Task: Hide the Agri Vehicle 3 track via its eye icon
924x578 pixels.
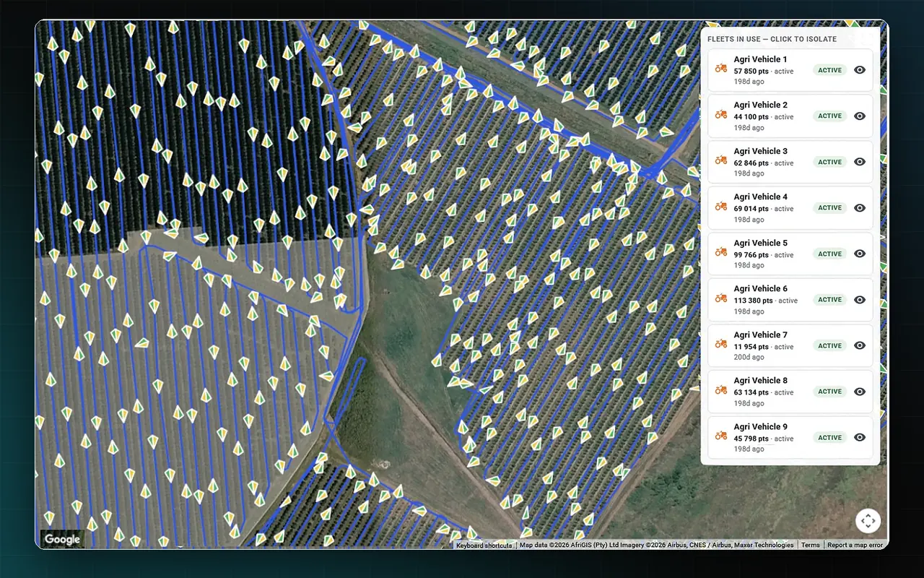Action: [x=860, y=162]
